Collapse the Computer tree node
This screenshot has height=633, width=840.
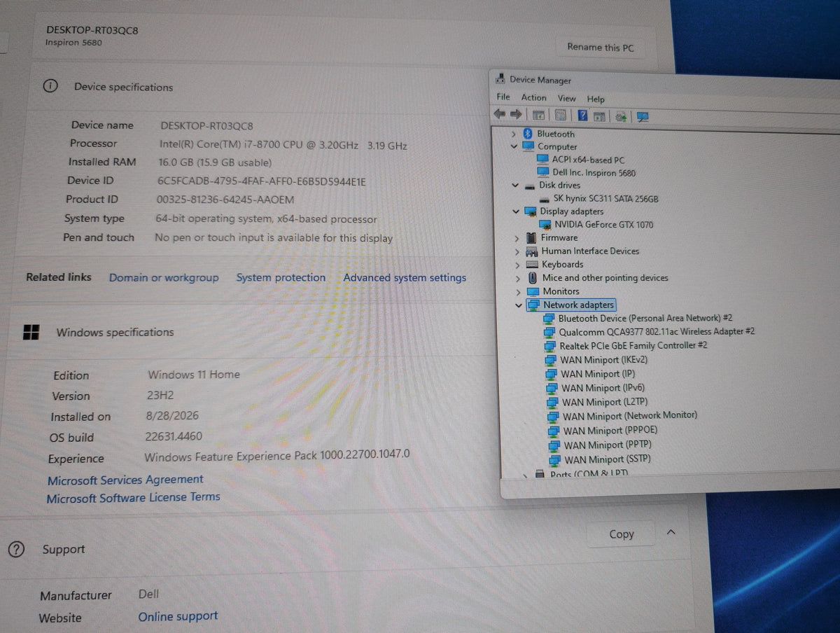(514, 146)
